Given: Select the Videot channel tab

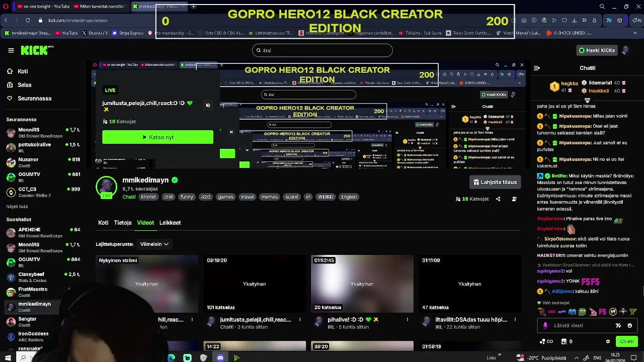Looking at the screenshot, I should pyautogui.click(x=145, y=223).
